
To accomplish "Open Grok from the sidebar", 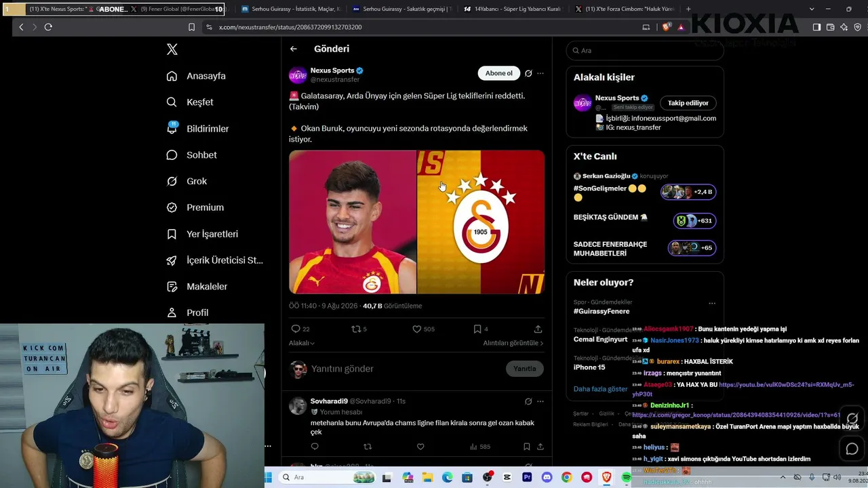I will click(187, 181).
